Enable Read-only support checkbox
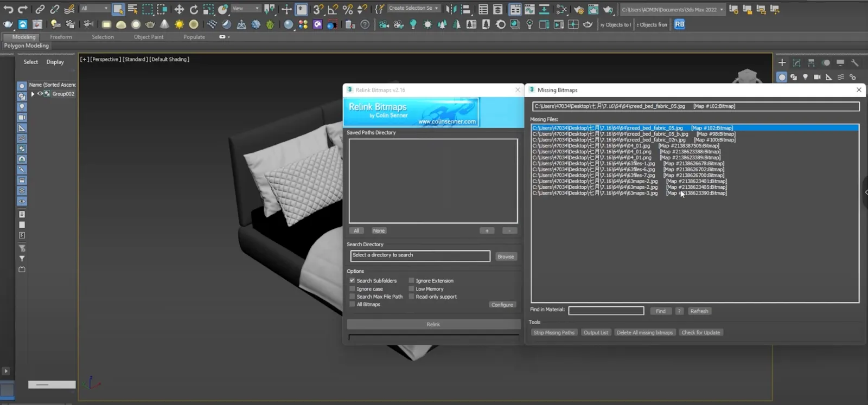Viewport: 868px width, 405px height. (411, 297)
